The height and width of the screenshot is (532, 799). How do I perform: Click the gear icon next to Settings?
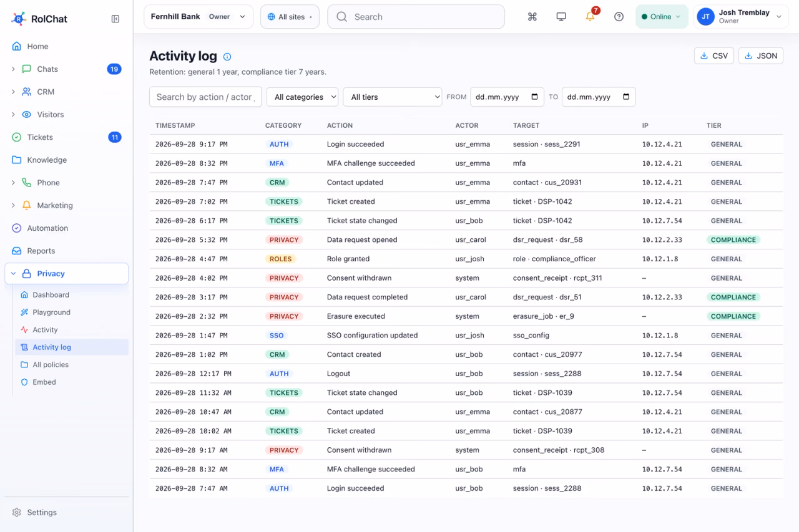[x=17, y=513]
